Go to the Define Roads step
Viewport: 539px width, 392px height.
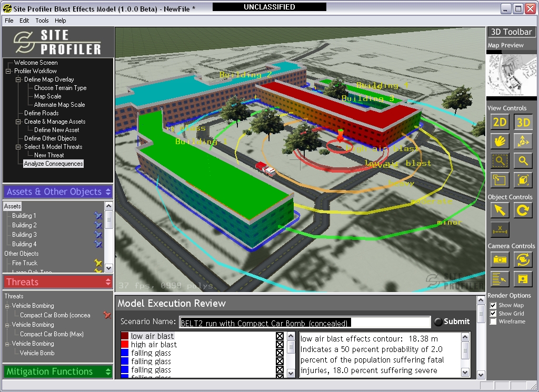pos(41,113)
